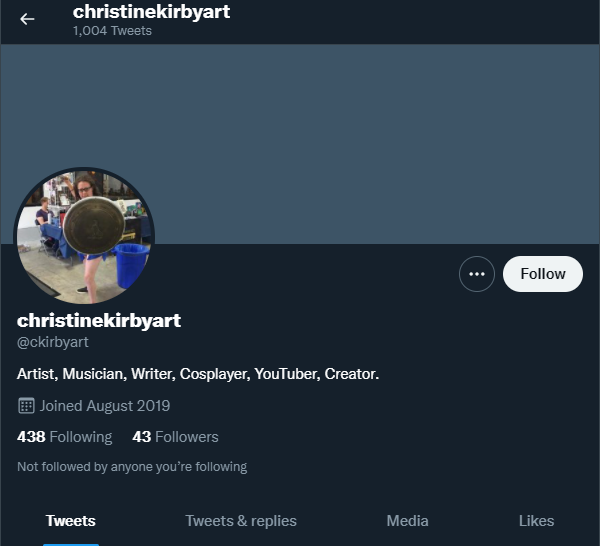Click the calendar icon beside Joined August 2019
The height and width of the screenshot is (546, 600).
click(x=26, y=406)
